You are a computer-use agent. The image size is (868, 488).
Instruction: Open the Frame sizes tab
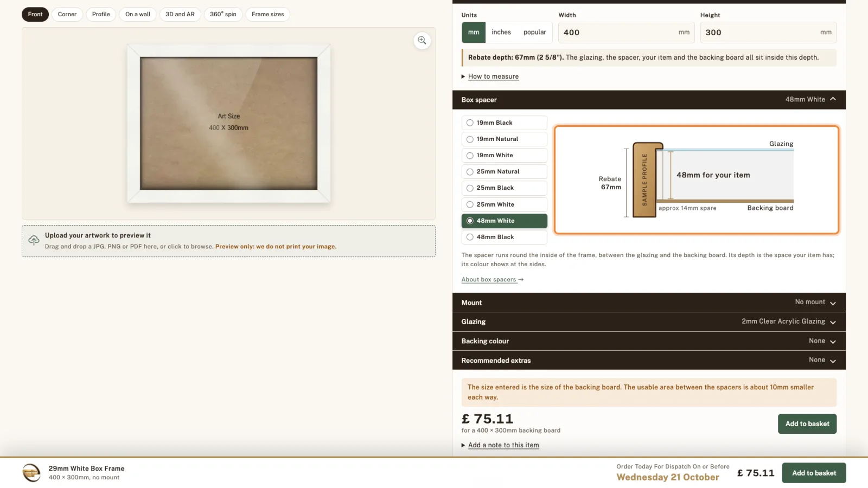268,15
